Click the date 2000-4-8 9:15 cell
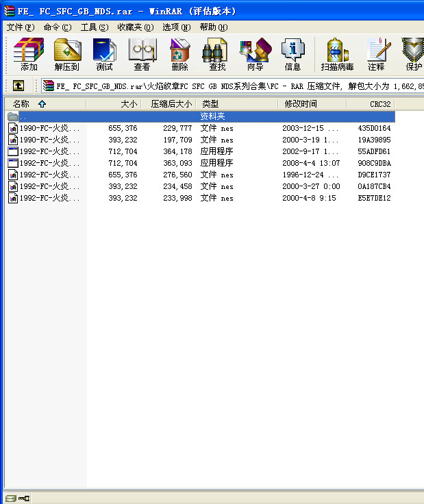The height and width of the screenshot is (504, 424). 309,198
